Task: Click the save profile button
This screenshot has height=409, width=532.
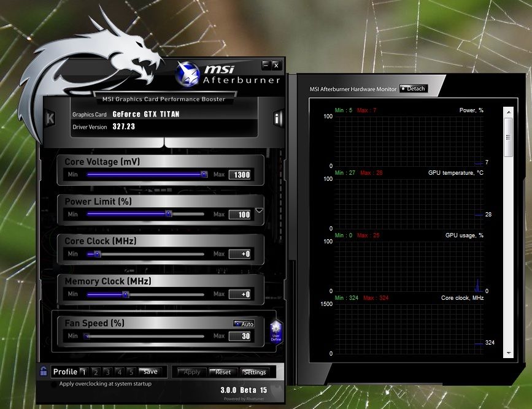Action: 150,372
